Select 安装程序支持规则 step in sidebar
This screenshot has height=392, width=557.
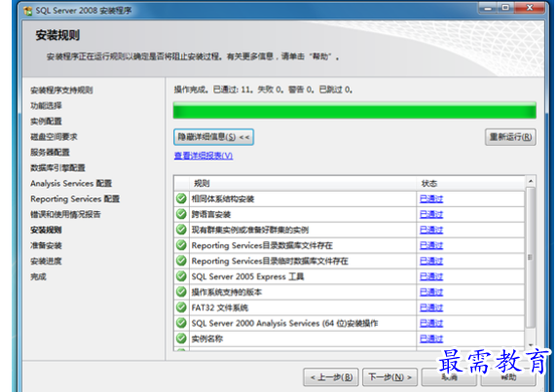61,90
